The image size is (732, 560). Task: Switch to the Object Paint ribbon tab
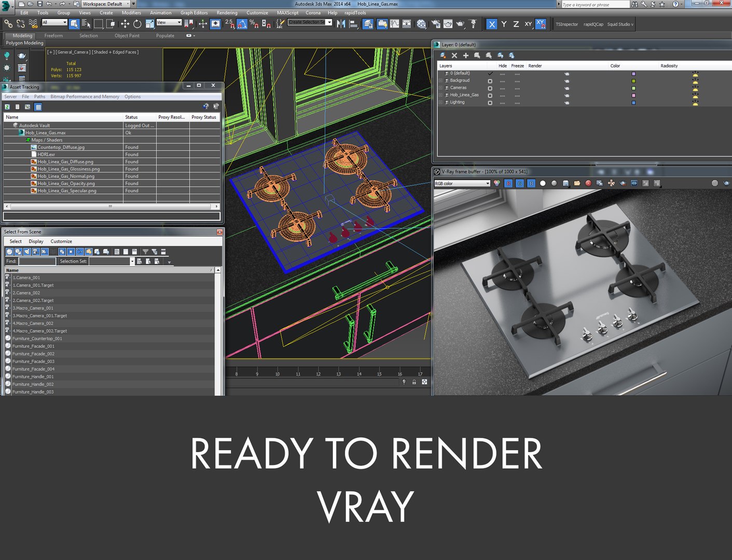pos(127,36)
